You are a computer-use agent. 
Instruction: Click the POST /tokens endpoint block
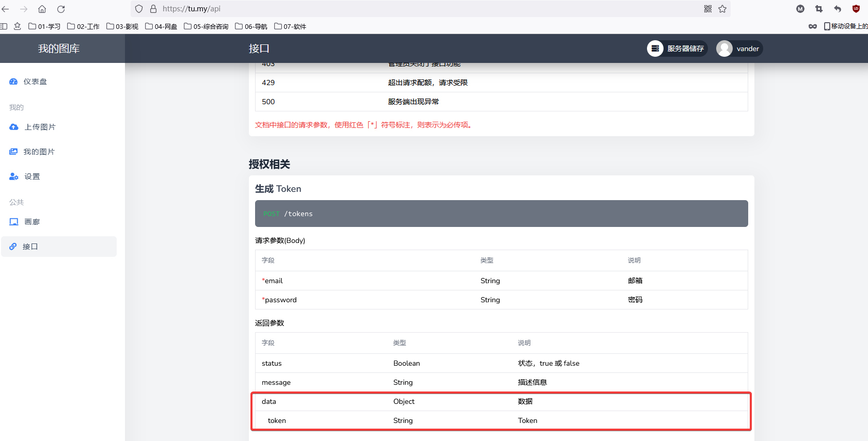point(501,214)
